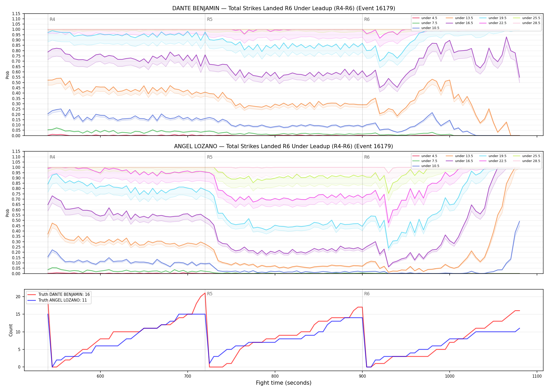Image resolution: width=549 pixels, height=392 pixels.
Task: Click the 0.50 tick in Dante Benjamin chart
Action: pyautogui.click(x=16, y=83)
